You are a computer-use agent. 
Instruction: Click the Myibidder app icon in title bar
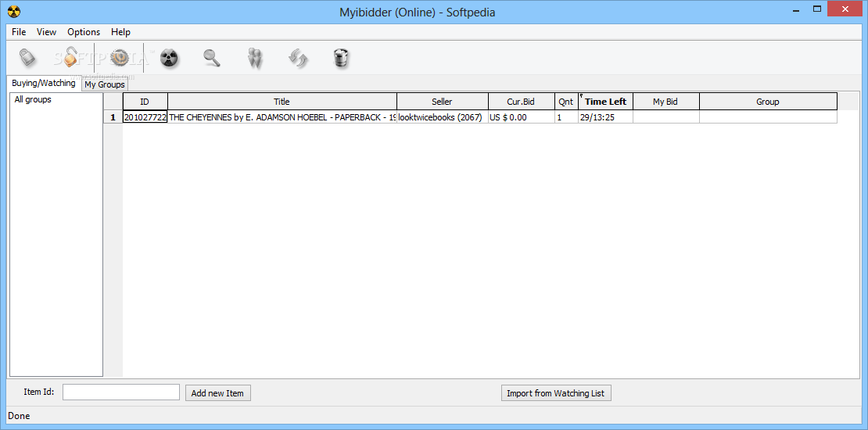(x=14, y=10)
